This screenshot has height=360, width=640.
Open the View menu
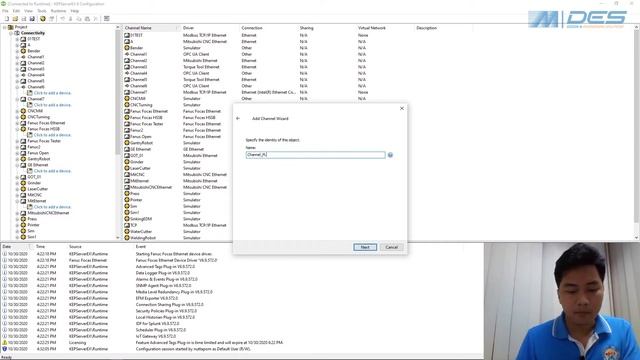(x=29, y=11)
